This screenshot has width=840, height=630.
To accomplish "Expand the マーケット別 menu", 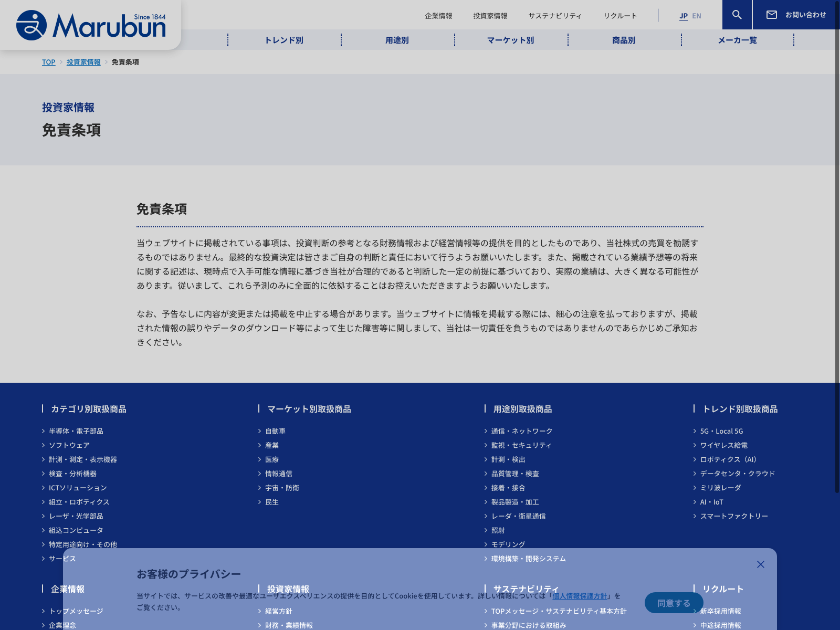I will click(511, 40).
